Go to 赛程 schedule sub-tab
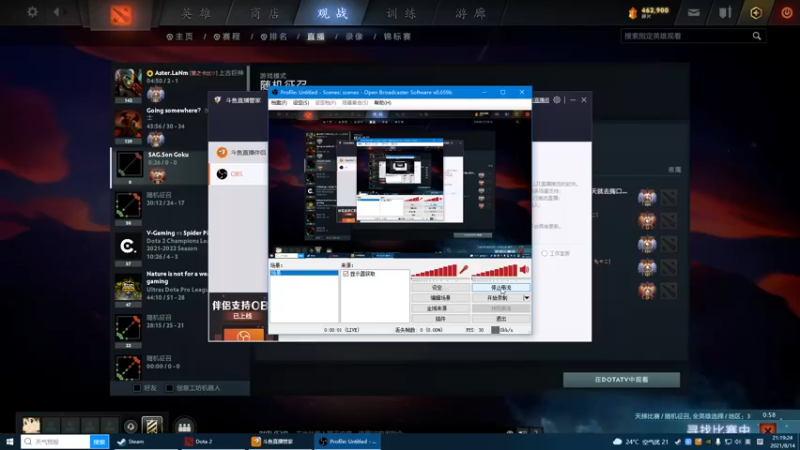 click(x=227, y=37)
